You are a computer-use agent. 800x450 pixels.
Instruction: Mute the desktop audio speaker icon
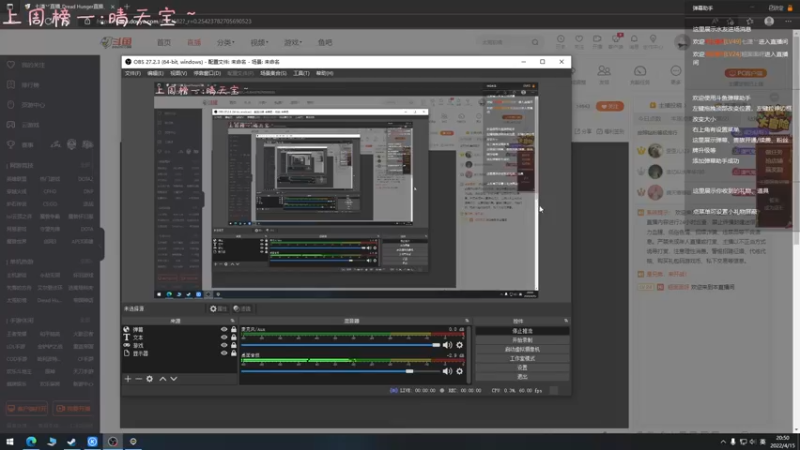447,371
